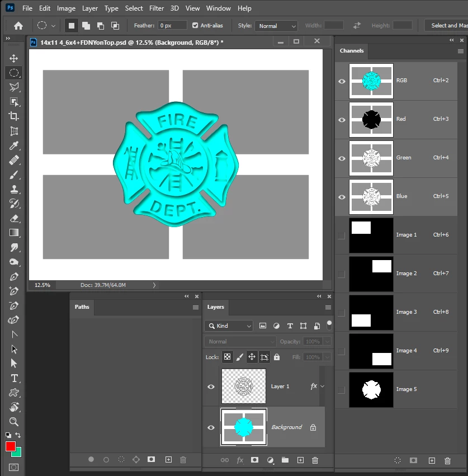Open the tool preset picker arrow
The width and height of the screenshot is (468, 476).
[54, 26]
